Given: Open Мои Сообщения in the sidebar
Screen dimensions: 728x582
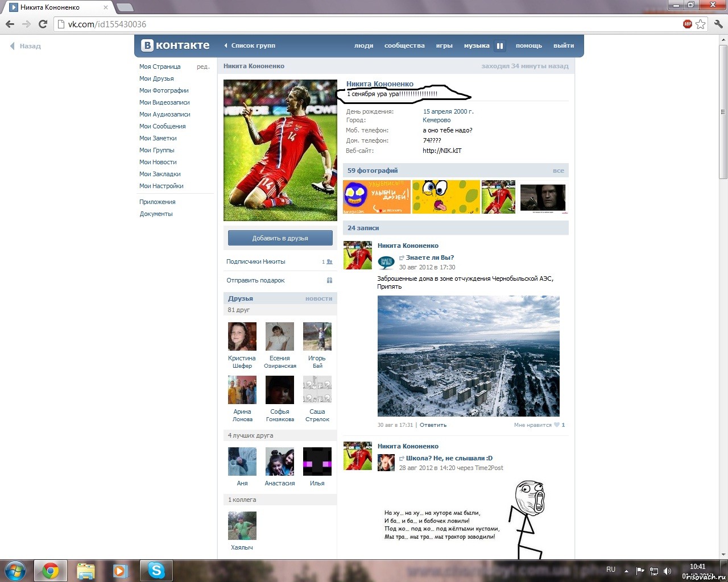Looking at the screenshot, I should (x=163, y=126).
